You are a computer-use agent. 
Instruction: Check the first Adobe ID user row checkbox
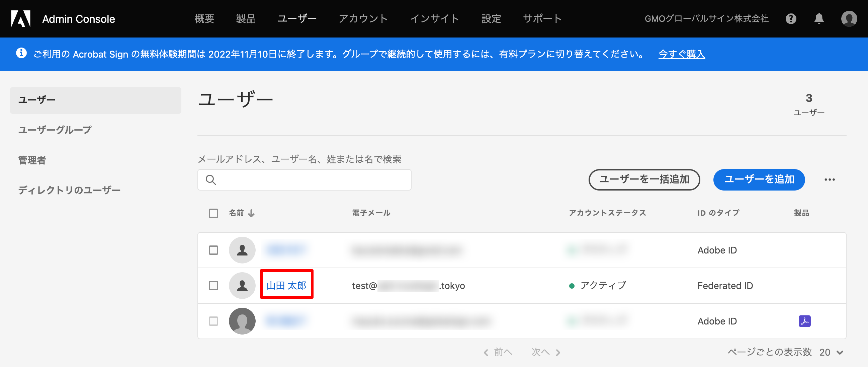213,250
